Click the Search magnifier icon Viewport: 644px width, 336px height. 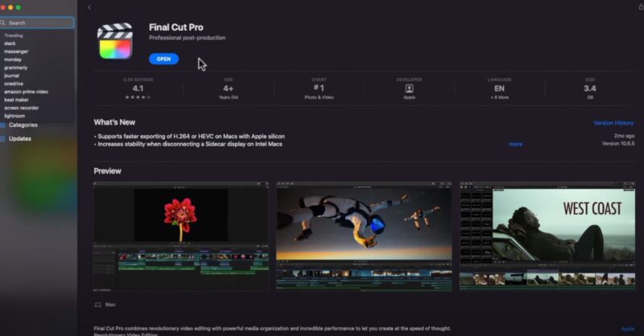pyautogui.click(x=3, y=23)
